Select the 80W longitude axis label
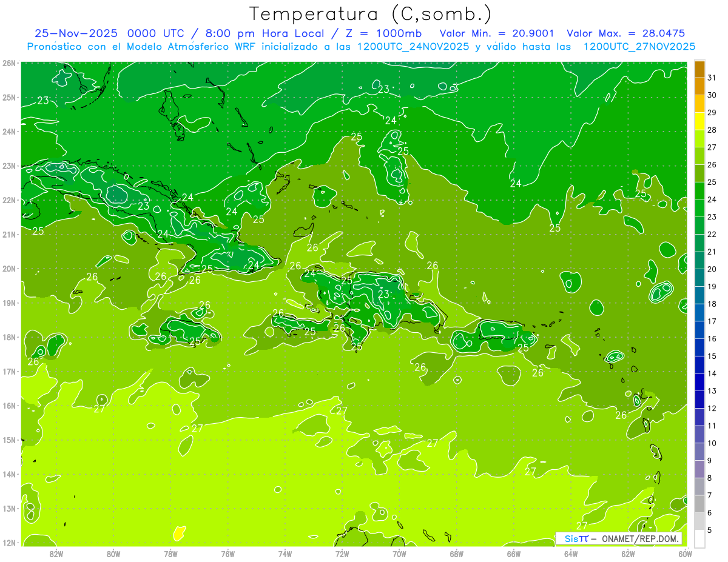Image resolution: width=728 pixels, height=562 pixels. [x=113, y=554]
